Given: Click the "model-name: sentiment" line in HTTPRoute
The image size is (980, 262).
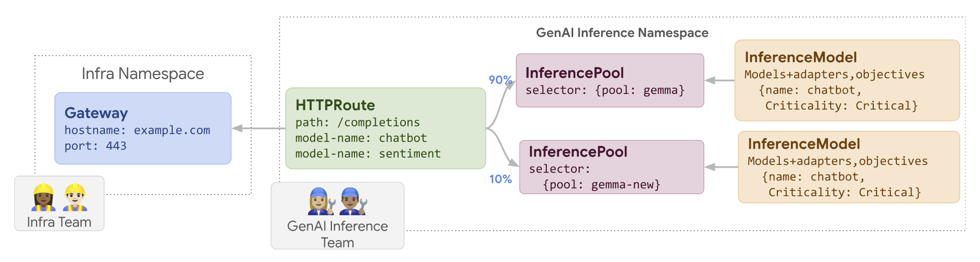Looking at the screenshot, I should click(x=368, y=154).
